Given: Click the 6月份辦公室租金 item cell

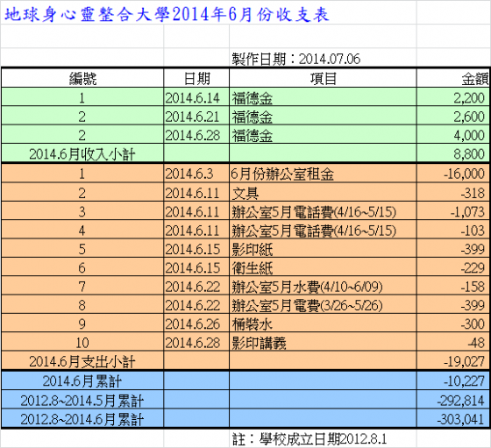Looking at the screenshot, I should click(x=323, y=173).
